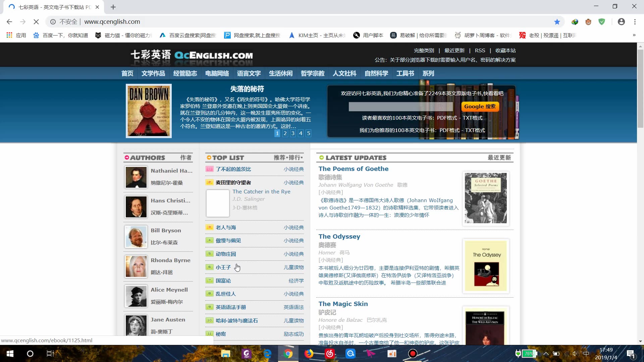The width and height of the screenshot is (644, 362).
Task: Open the 应用 apps bookmark
Action: [x=16, y=35]
